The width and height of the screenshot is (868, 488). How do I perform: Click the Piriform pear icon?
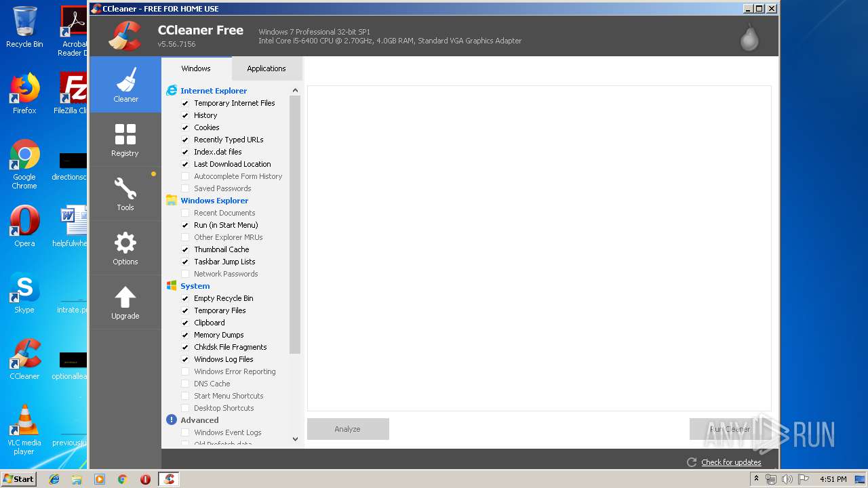[x=749, y=37]
